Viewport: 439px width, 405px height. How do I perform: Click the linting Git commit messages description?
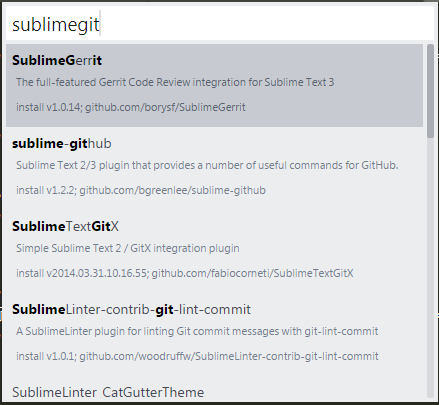[197, 331]
